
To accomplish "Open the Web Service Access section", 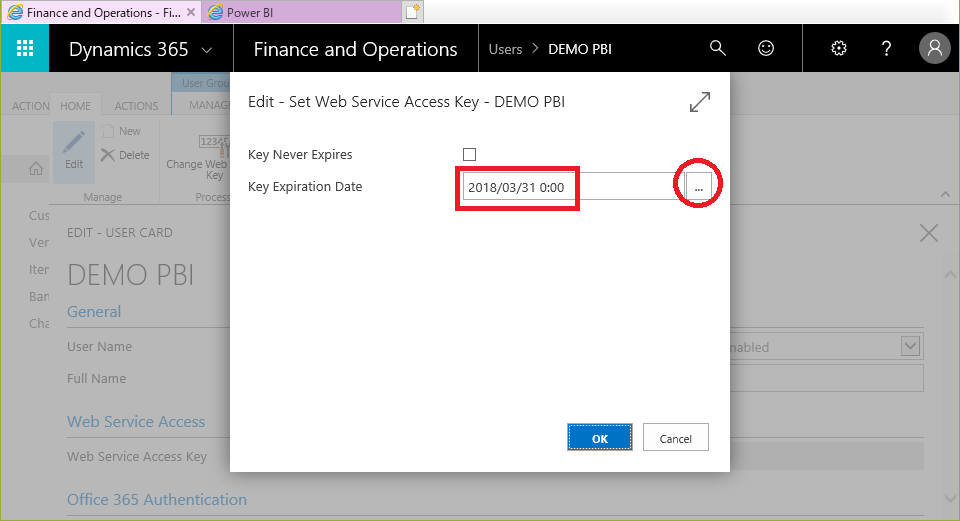I will pyautogui.click(x=136, y=422).
